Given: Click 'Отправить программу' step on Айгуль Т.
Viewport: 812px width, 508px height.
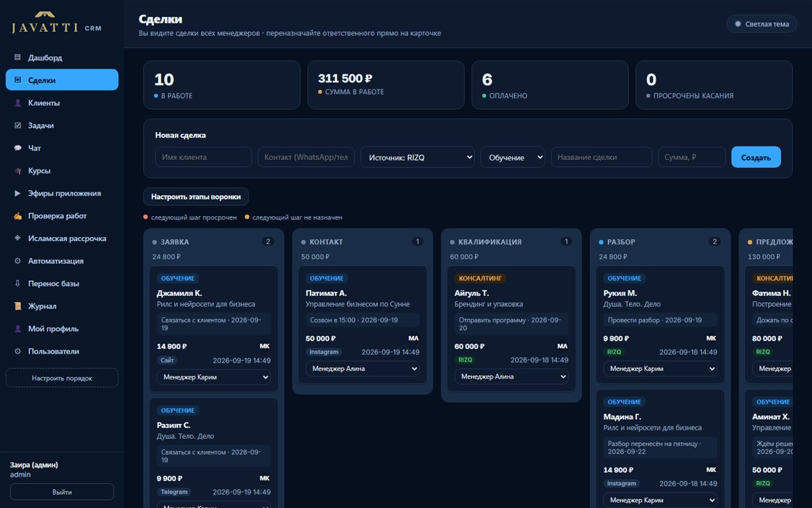Looking at the screenshot, I should coord(512,324).
